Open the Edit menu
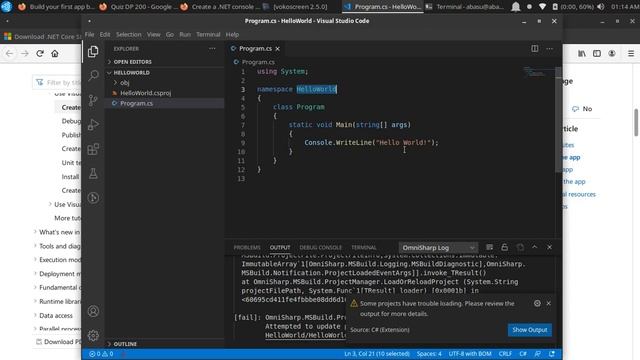640x360 pixels. [105, 35]
